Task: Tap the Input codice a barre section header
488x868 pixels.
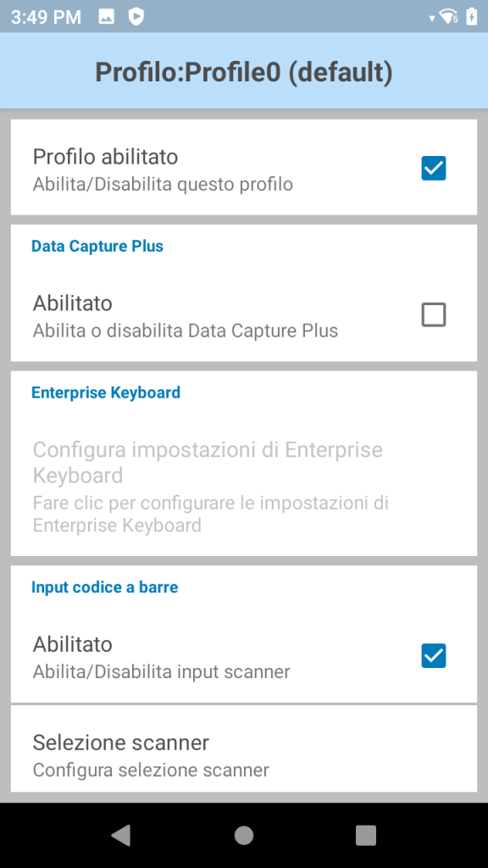Action: point(104,587)
